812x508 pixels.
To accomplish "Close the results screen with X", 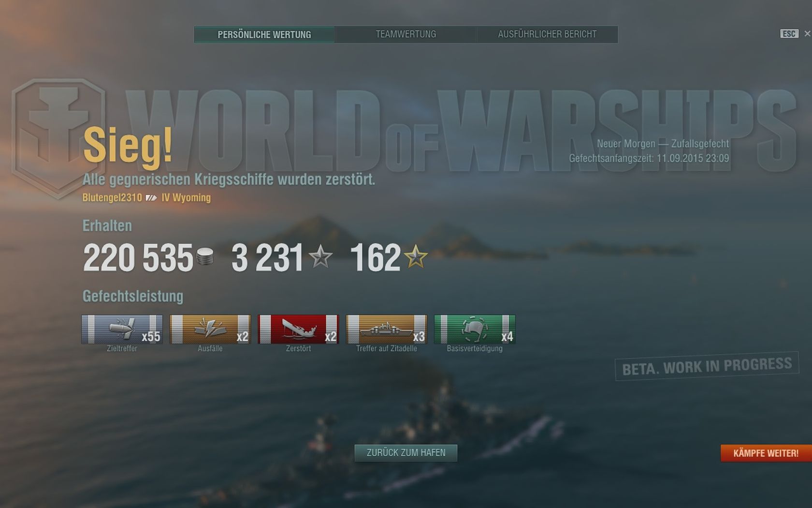I will (x=807, y=34).
